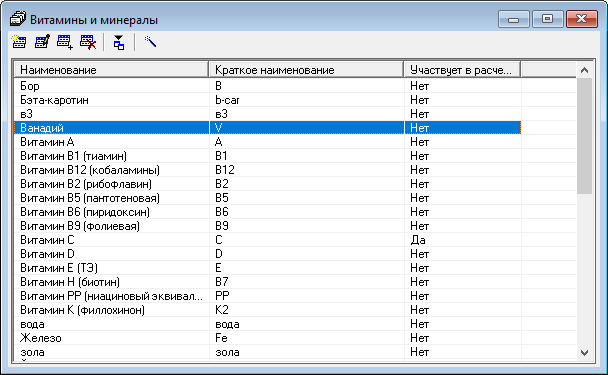Click the add record copy icon with plus

point(65,41)
